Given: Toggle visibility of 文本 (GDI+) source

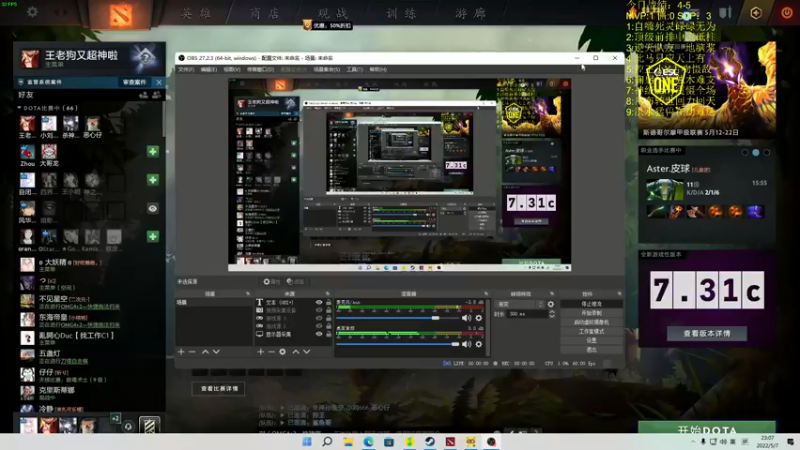Looking at the screenshot, I should tap(319, 303).
